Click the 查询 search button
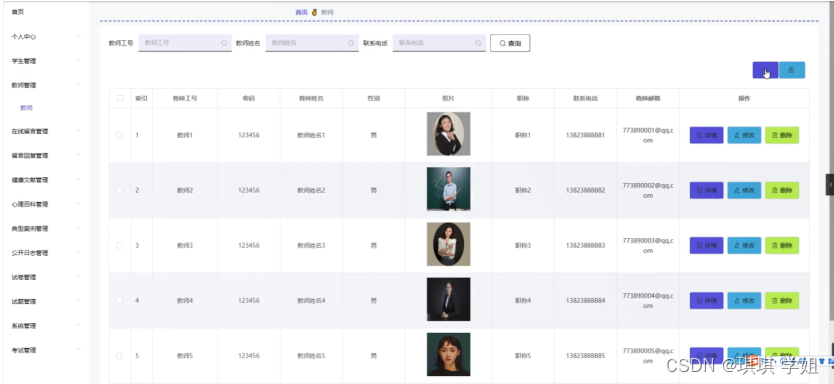 [510, 43]
